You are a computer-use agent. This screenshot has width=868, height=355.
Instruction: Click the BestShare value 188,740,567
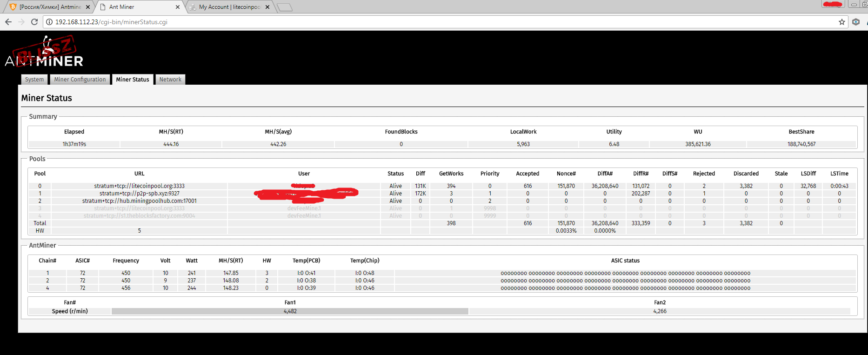(801, 144)
